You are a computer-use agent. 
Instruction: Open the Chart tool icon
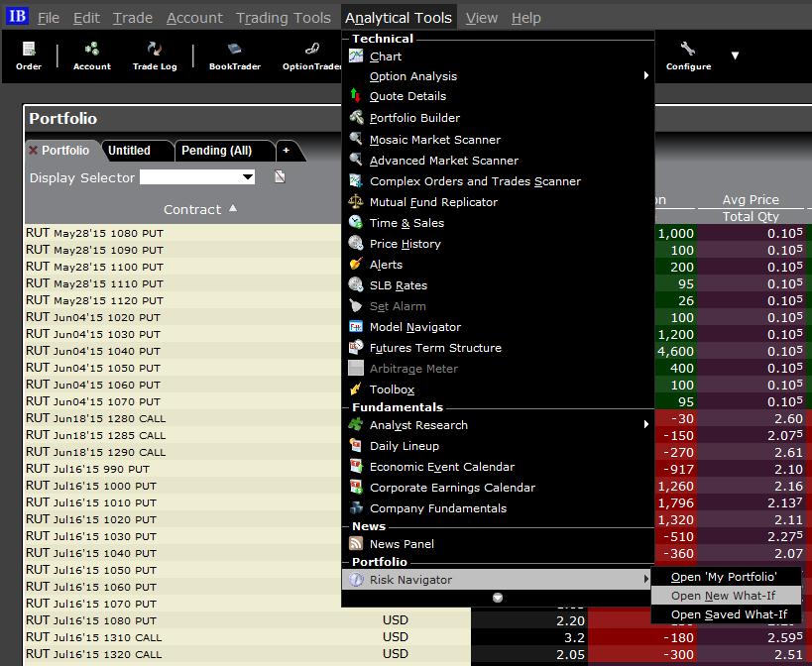click(356, 55)
